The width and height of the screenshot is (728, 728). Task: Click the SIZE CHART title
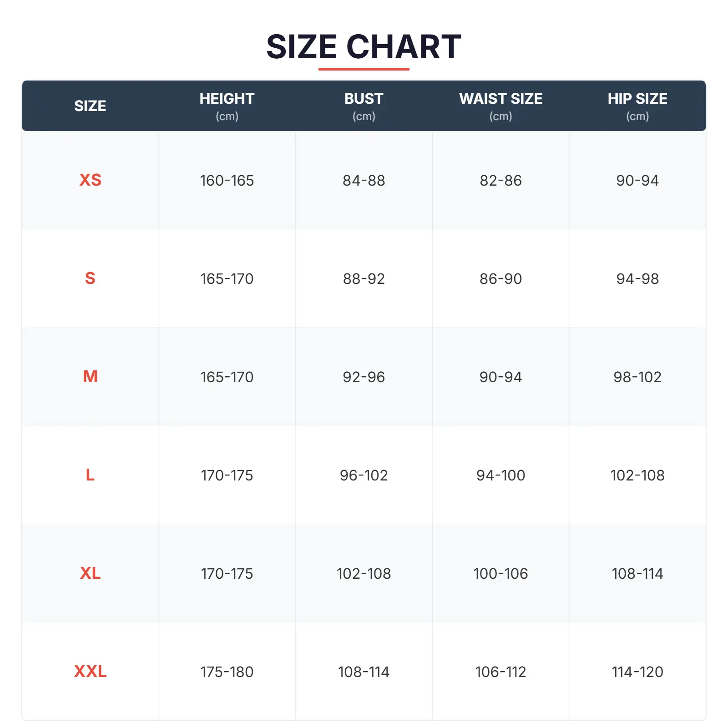coord(364,46)
